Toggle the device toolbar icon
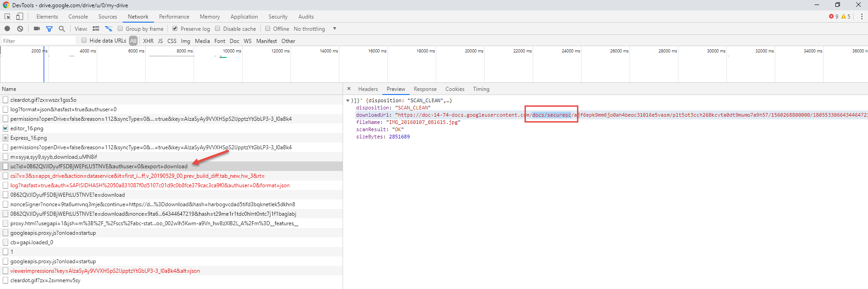This screenshot has width=868, height=289. click(19, 17)
